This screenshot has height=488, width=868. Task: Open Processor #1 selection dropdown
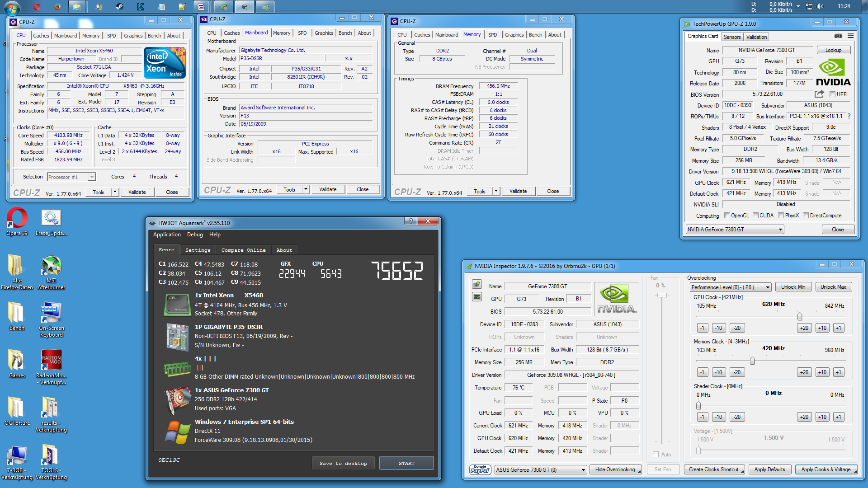[71, 177]
